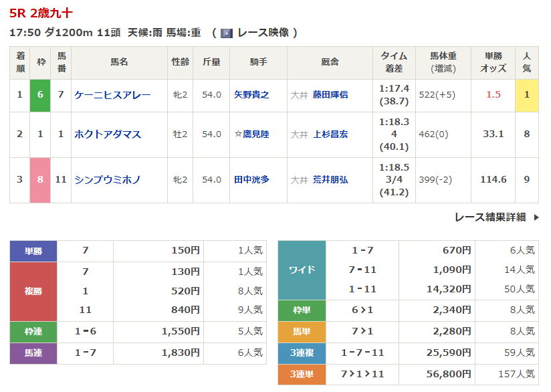The image size is (551, 392).
Task: View jockey 鷹見陸 profile
Action: (x=255, y=134)
